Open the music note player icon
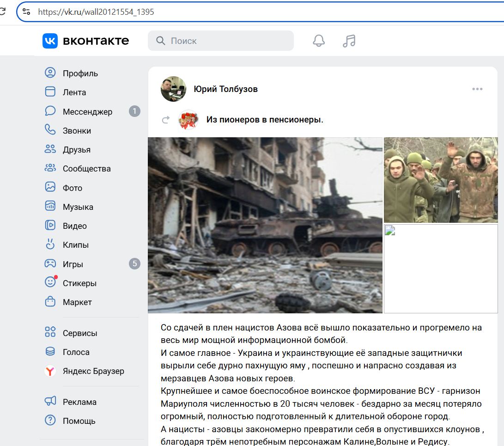 tap(349, 41)
